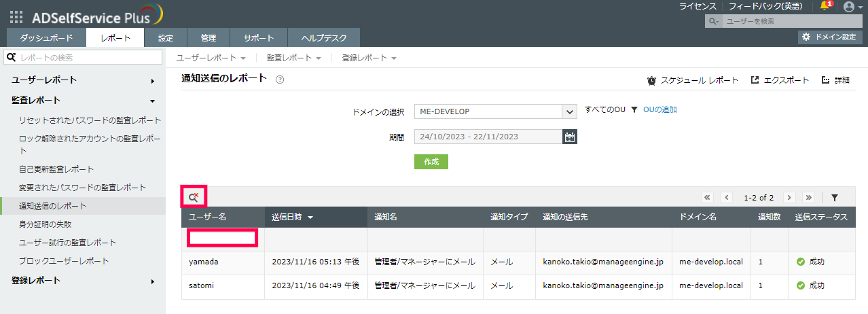Open the user account avatar menu
Viewport: 868px width, 314px height.
pyautogui.click(x=849, y=7)
